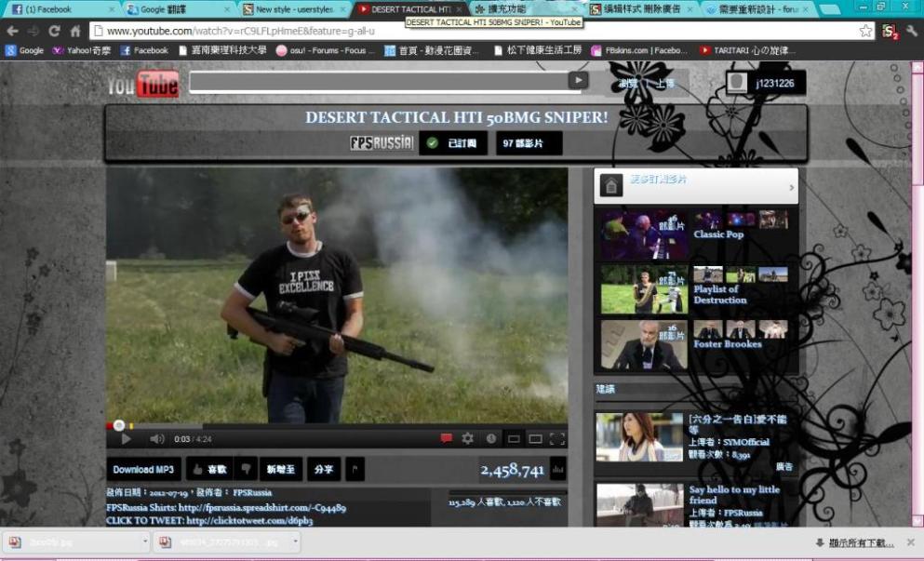Expand the 更多訂閱影片 panel arrow
The height and width of the screenshot is (561, 924).
point(792,187)
